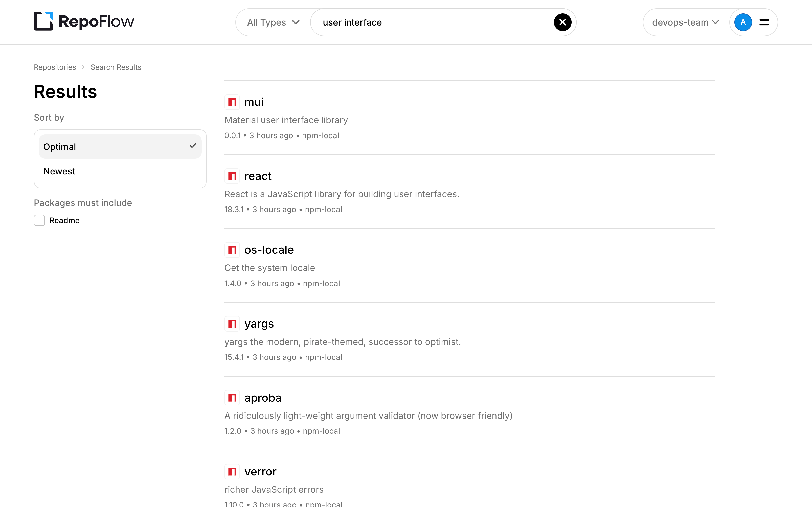Clear the search query with the X button
Viewport: 812px width, 507px height.
point(562,22)
